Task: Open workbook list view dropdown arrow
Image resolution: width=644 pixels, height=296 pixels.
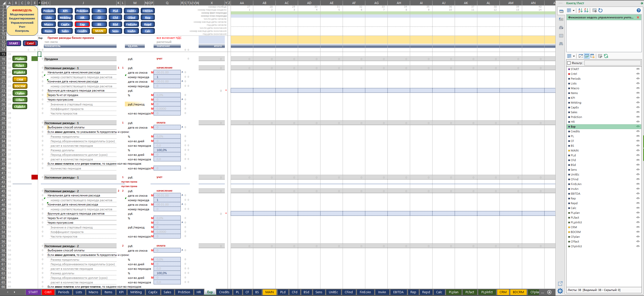Action: (x=574, y=11)
